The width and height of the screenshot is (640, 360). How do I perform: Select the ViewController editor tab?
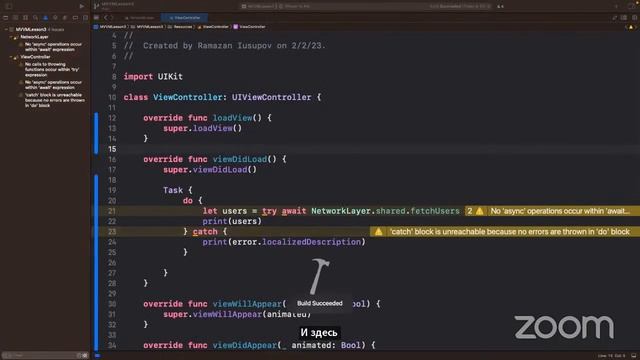pyautogui.click(x=184, y=18)
